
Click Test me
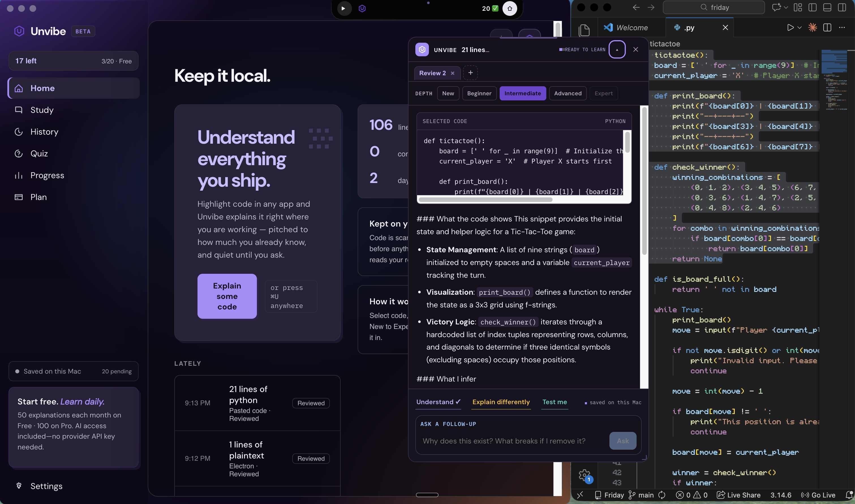tap(555, 402)
